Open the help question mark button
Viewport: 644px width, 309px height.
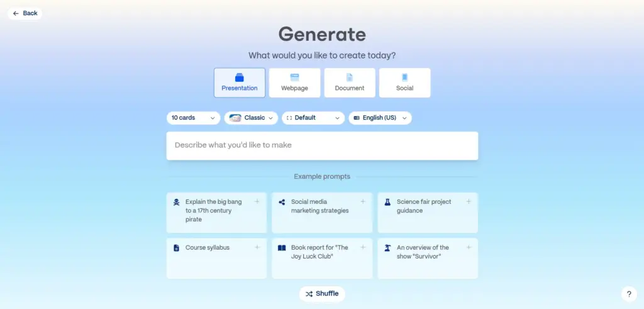pos(629,294)
